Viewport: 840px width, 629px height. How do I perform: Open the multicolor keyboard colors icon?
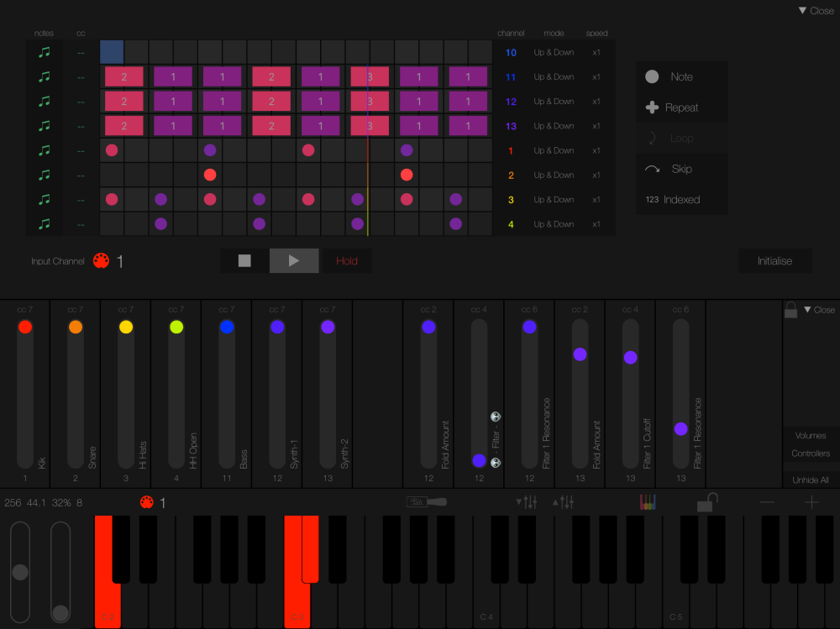coord(647,502)
